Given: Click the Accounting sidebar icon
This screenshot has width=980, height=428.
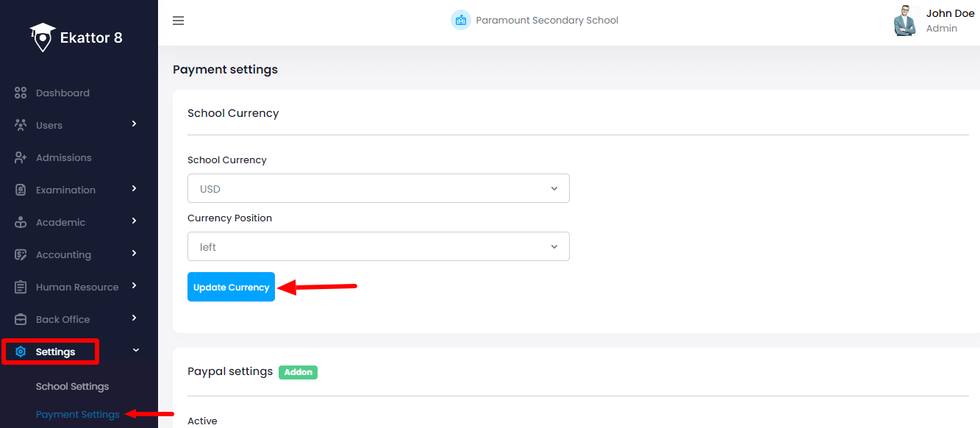Looking at the screenshot, I should coord(21,255).
